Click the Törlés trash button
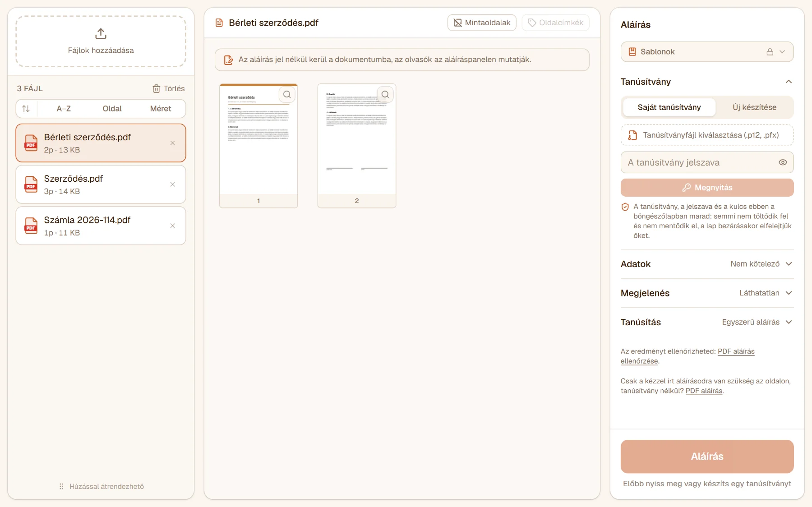Viewport: 812px width, 507px height. (x=169, y=88)
